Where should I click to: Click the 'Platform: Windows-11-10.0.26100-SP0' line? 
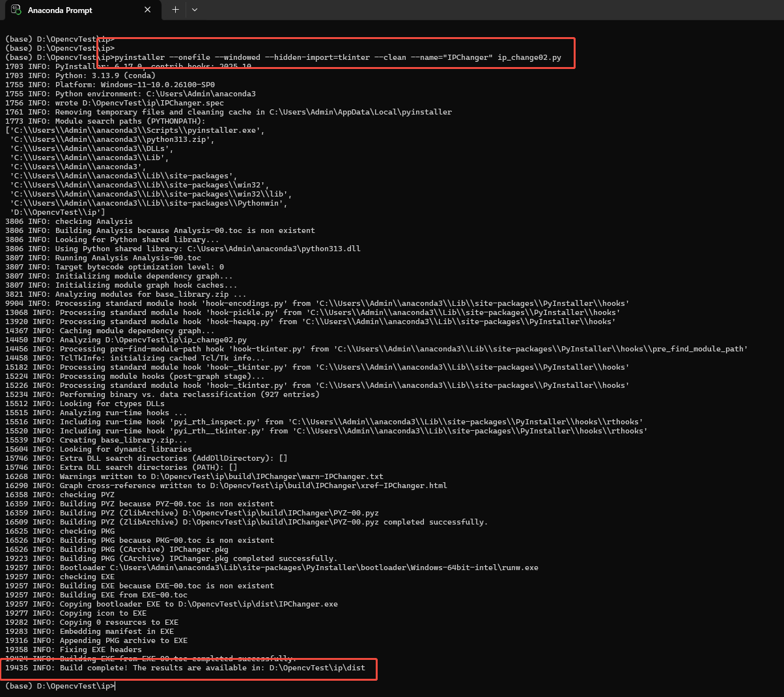pos(110,85)
